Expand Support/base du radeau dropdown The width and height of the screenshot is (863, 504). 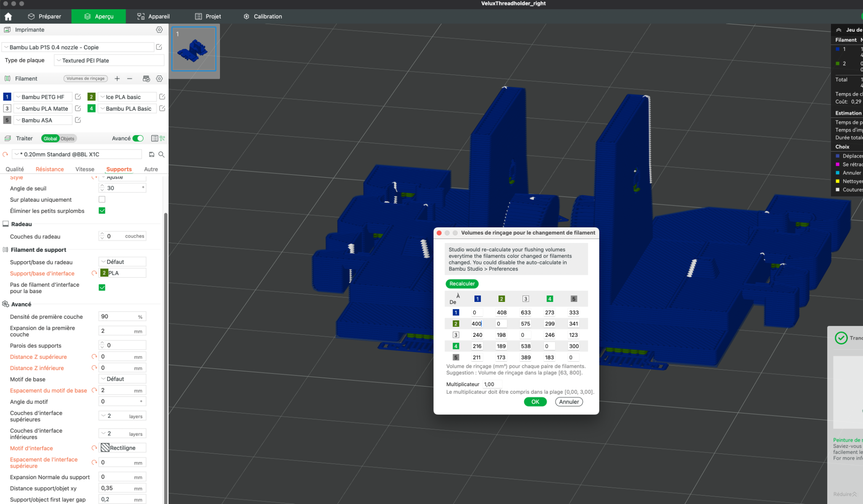coord(123,262)
